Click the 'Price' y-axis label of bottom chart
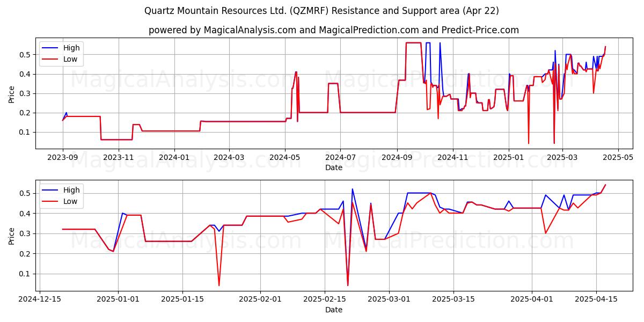 [12, 236]
